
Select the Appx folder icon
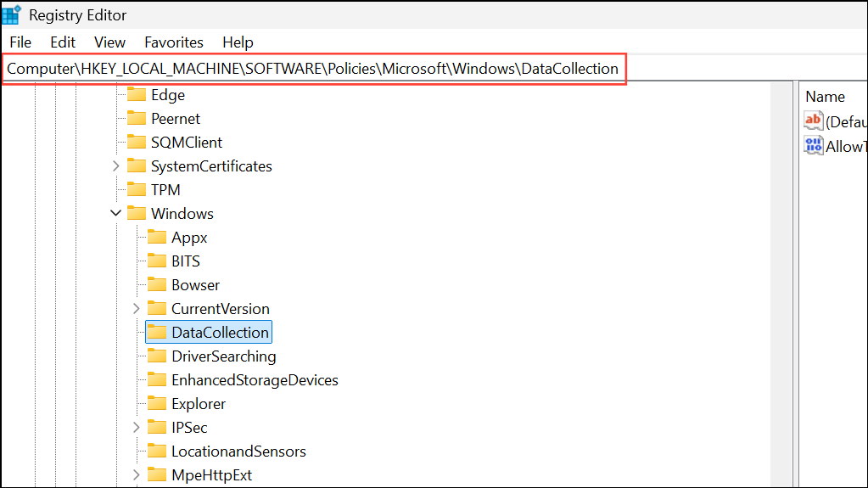[x=157, y=238]
